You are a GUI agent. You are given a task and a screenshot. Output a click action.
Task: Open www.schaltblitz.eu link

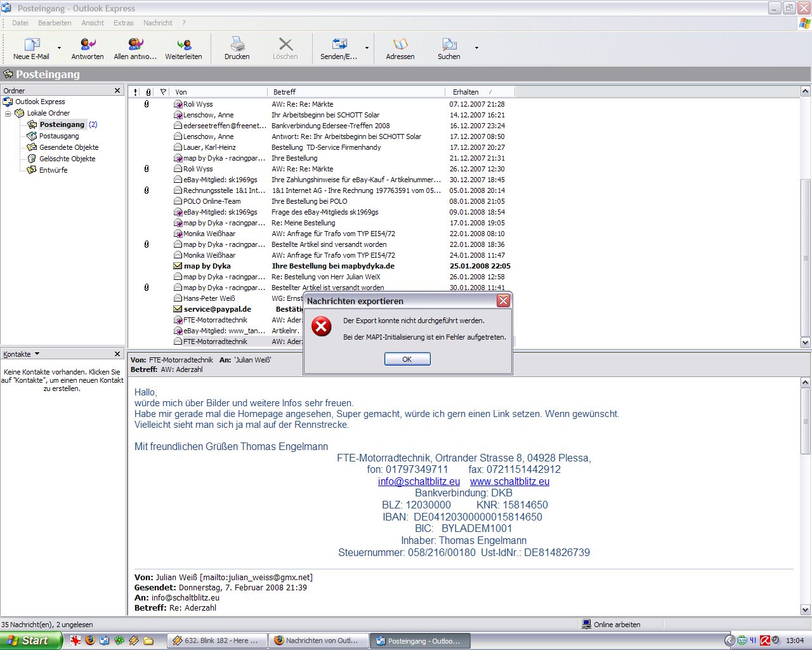pyautogui.click(x=509, y=482)
